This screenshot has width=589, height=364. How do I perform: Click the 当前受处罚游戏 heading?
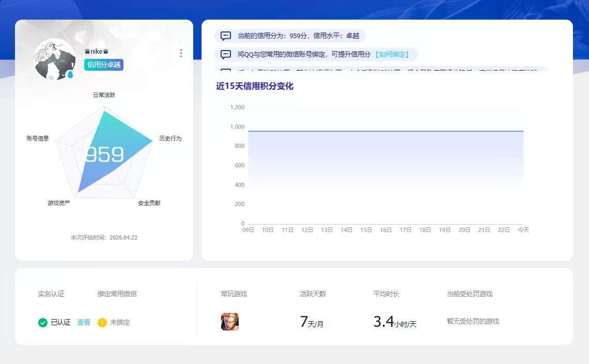point(470,294)
